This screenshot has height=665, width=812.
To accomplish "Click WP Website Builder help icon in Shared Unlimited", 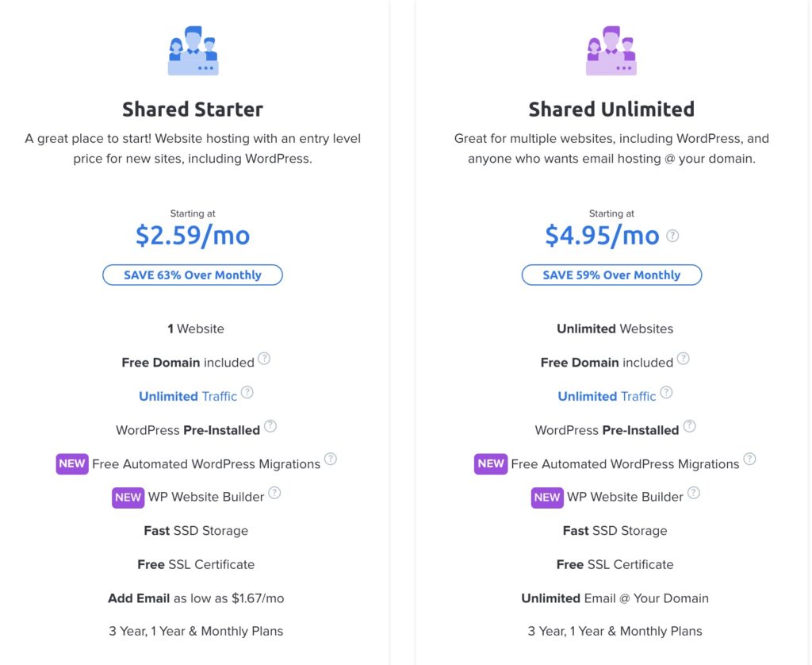I will click(694, 493).
